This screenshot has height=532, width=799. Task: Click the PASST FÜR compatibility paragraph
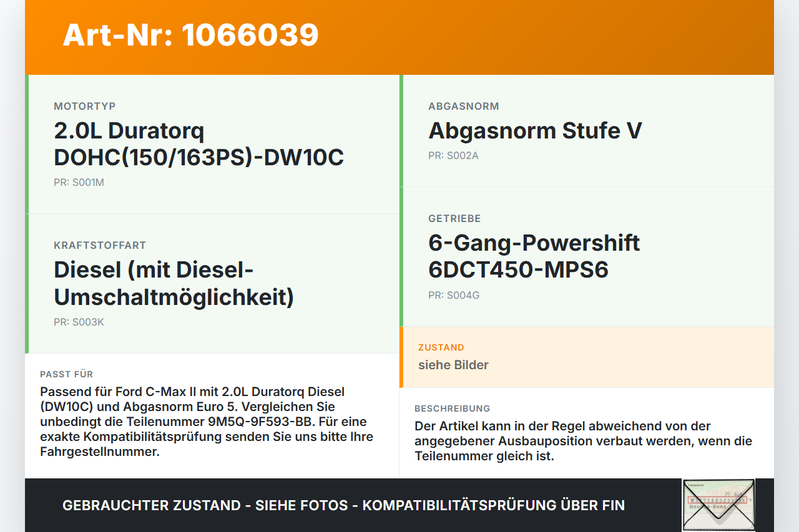tap(206, 422)
